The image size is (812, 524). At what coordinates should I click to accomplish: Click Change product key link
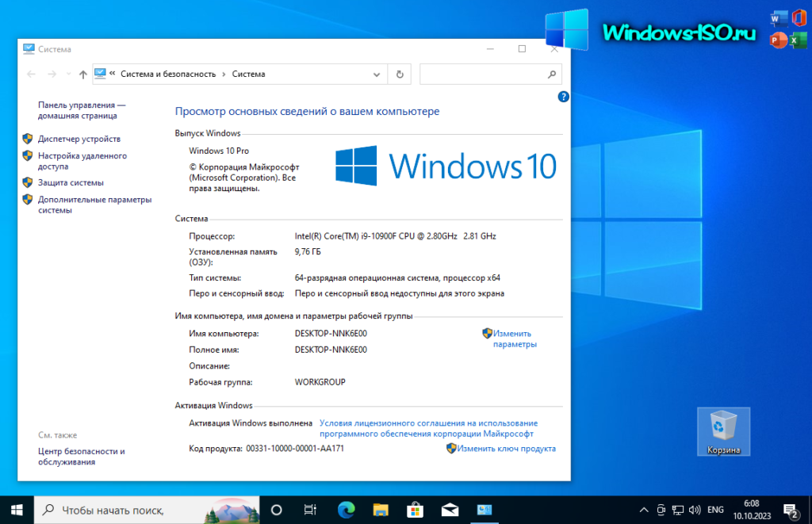506,449
